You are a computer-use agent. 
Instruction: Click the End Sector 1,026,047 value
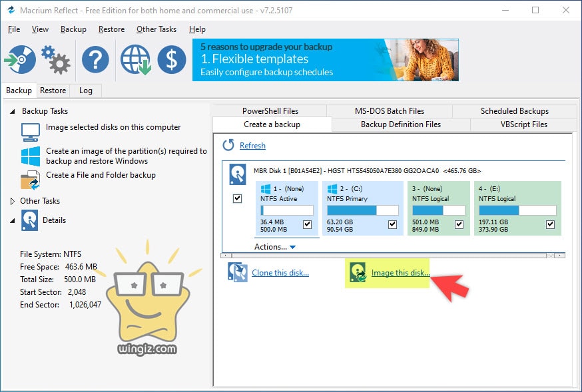(x=85, y=305)
